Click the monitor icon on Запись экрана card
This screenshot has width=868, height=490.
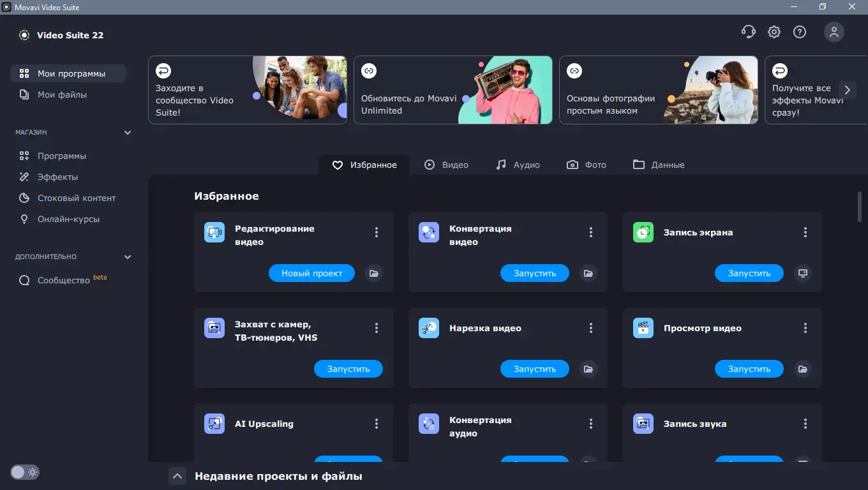pyautogui.click(x=802, y=273)
